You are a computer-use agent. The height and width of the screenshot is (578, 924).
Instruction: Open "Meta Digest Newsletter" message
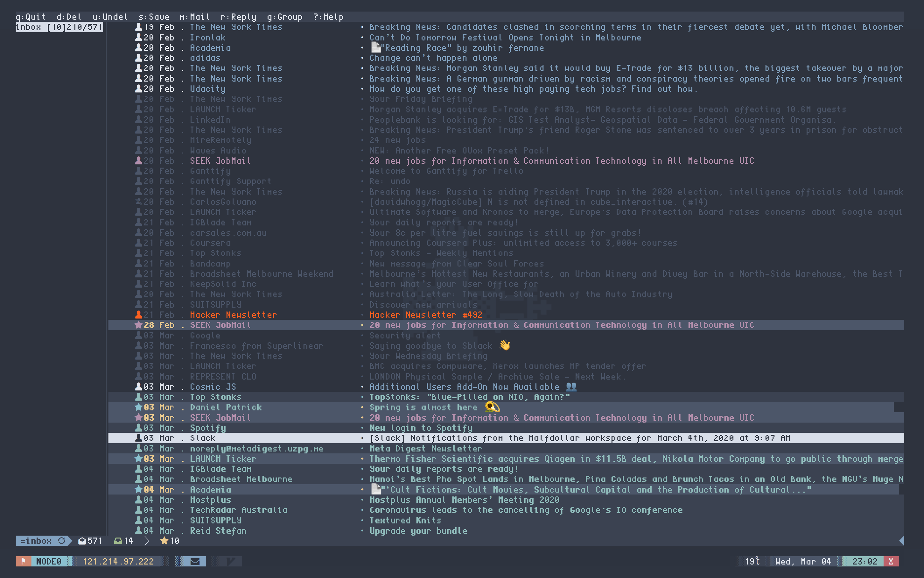(506, 448)
